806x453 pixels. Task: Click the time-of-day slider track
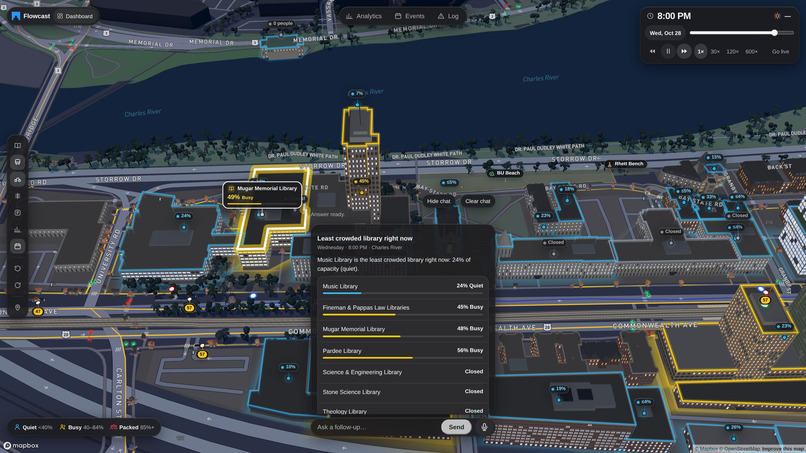click(742, 33)
